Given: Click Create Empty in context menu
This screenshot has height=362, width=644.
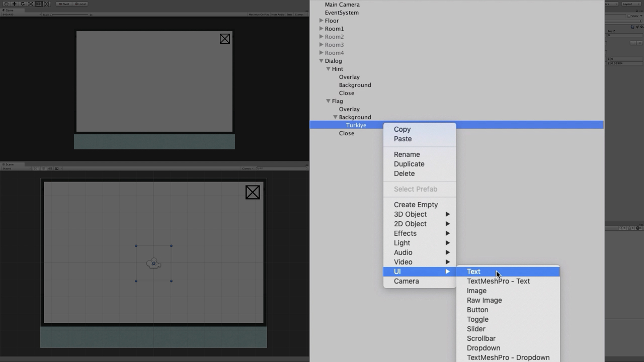Looking at the screenshot, I should pos(416,205).
